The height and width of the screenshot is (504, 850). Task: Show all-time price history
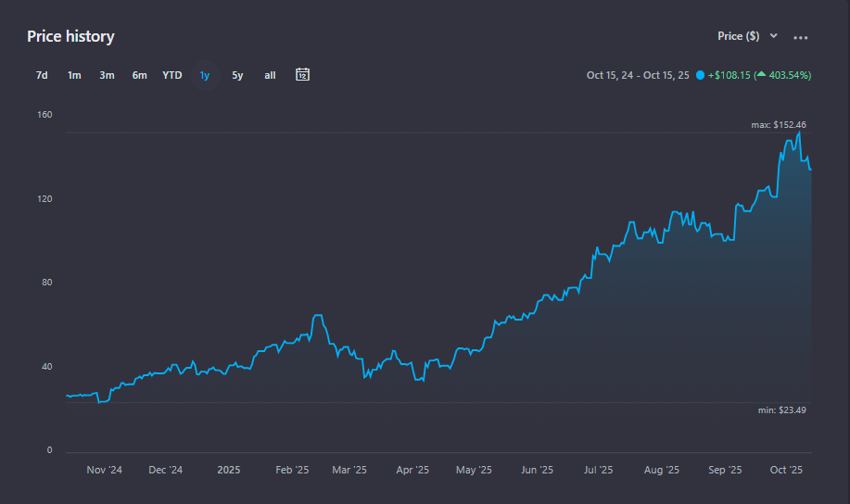coord(270,75)
